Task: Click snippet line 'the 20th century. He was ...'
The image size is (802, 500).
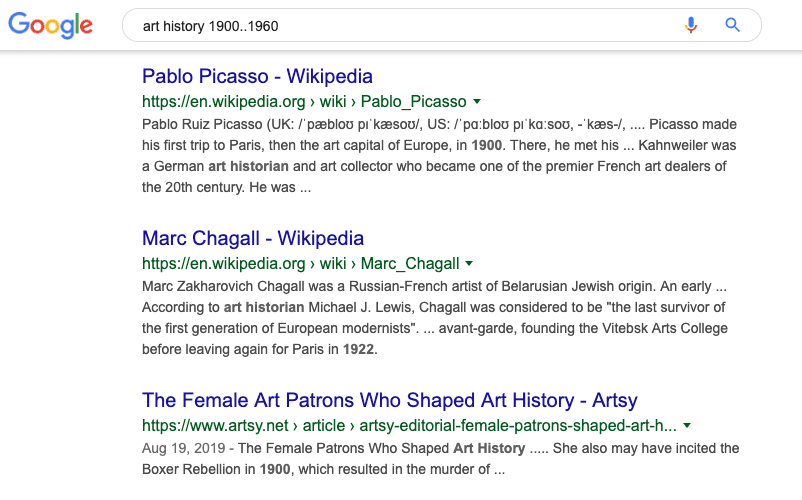Action: [227, 187]
